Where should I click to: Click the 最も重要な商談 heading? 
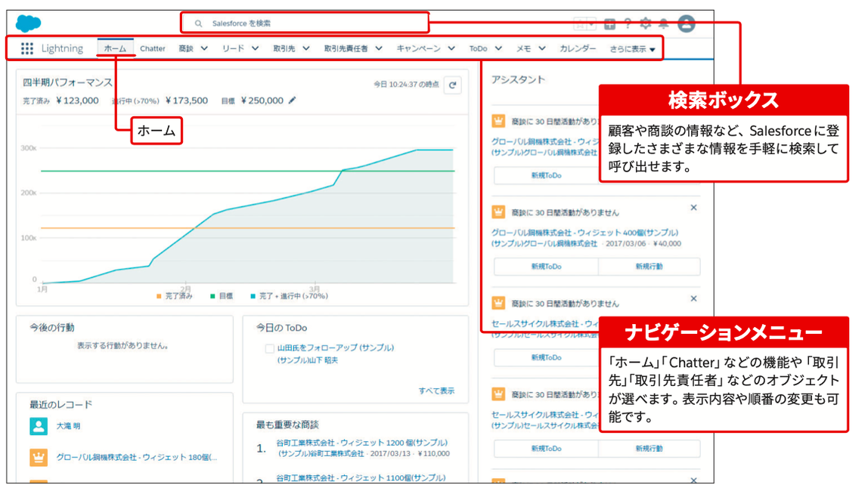287,425
